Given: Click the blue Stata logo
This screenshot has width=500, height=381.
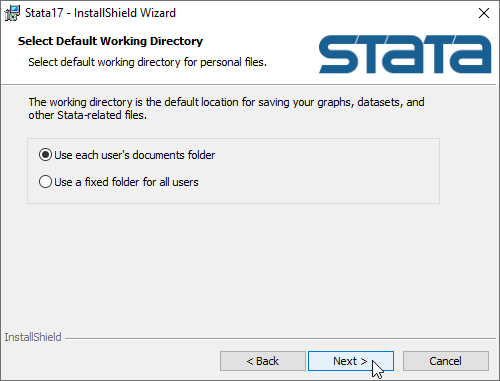Looking at the screenshot, I should point(405,54).
